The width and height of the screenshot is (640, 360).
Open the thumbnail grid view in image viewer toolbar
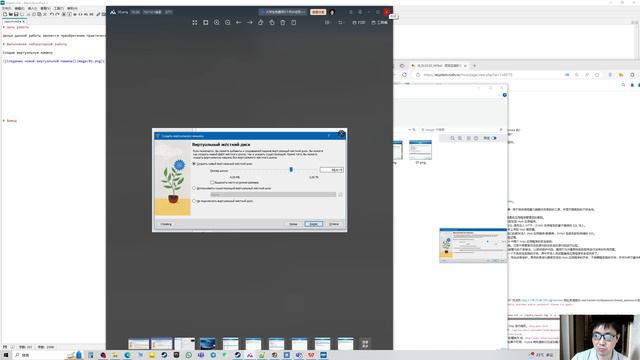click(x=195, y=22)
